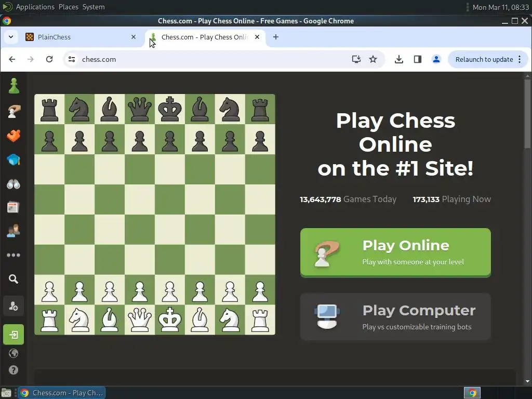Click the black queen on the board
The height and width of the screenshot is (399, 532).
[x=139, y=109]
